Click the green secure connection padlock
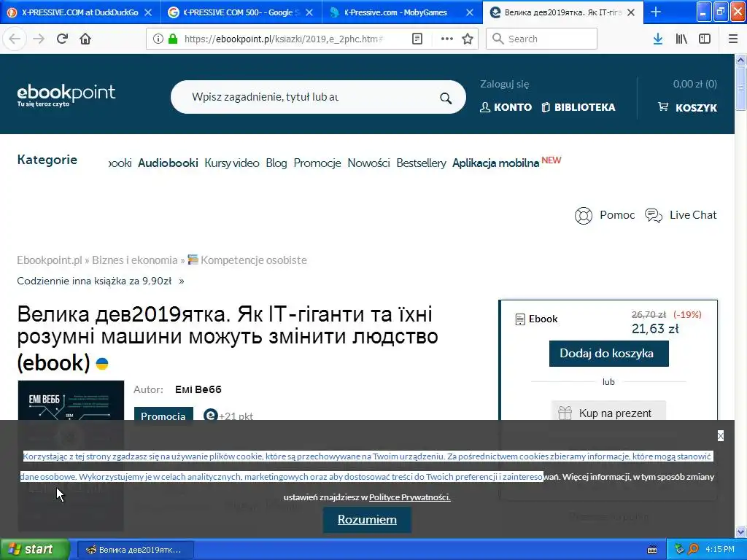 point(173,39)
